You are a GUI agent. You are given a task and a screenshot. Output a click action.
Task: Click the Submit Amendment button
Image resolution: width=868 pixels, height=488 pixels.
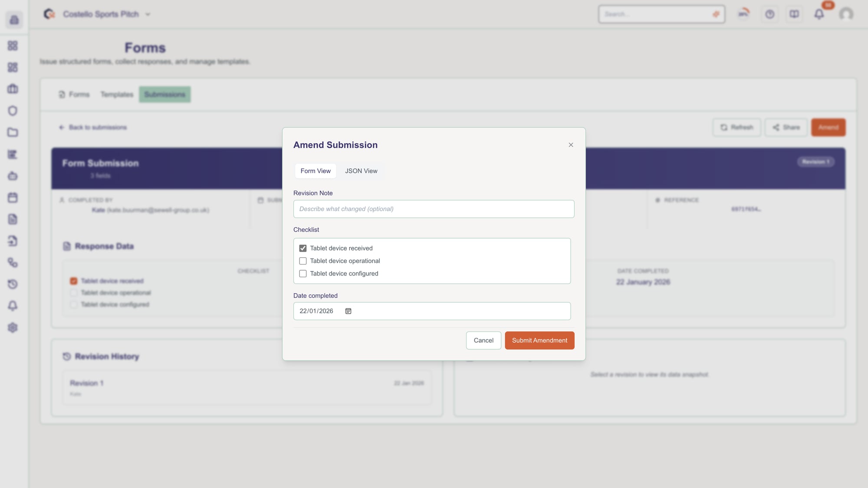click(539, 341)
